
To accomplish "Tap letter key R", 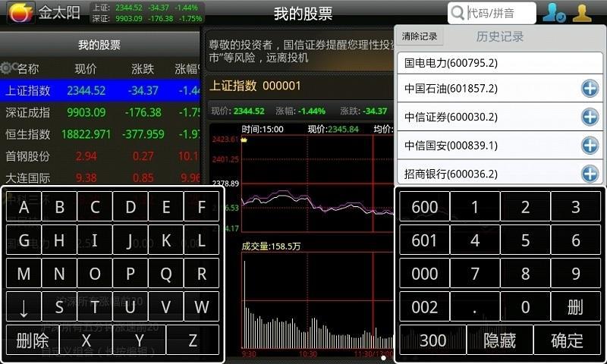I will 202,274.
